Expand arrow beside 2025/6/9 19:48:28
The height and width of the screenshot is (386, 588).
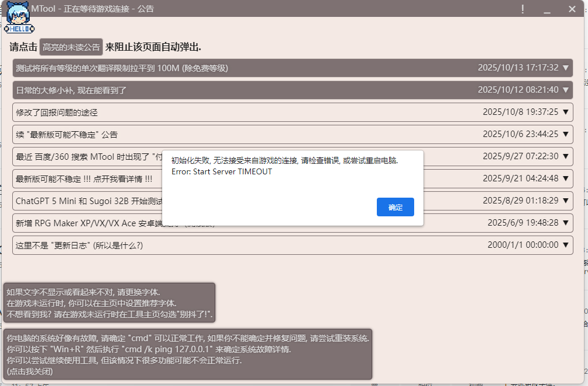pyautogui.click(x=565, y=223)
